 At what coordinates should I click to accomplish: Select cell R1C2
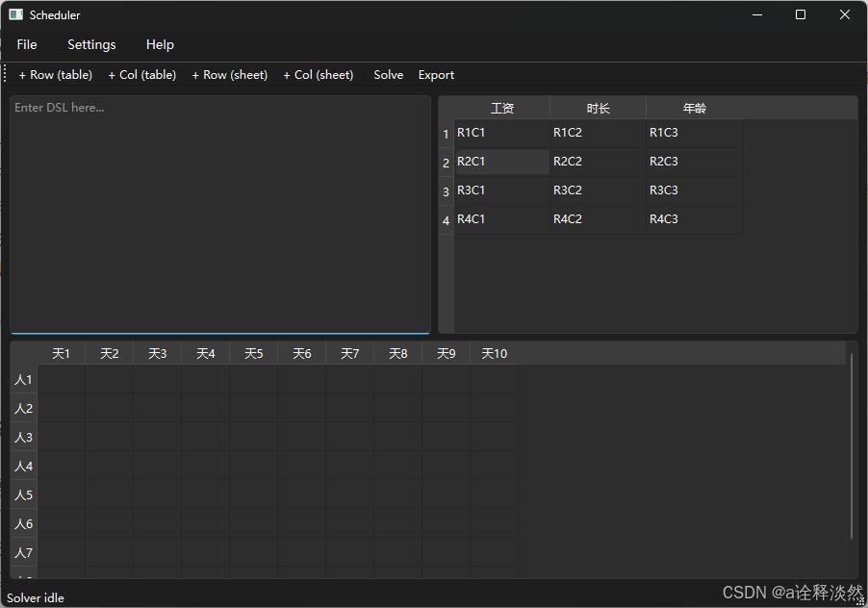click(598, 133)
